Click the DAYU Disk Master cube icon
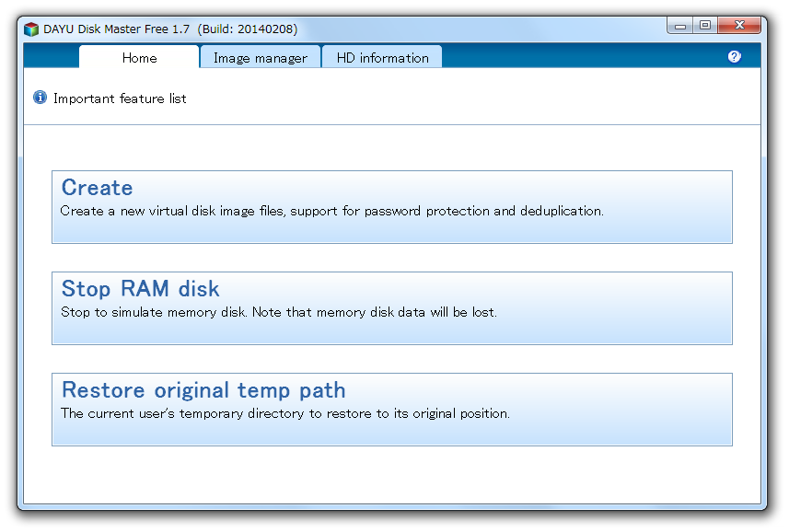Viewport: 789px width, 532px height. [31, 29]
